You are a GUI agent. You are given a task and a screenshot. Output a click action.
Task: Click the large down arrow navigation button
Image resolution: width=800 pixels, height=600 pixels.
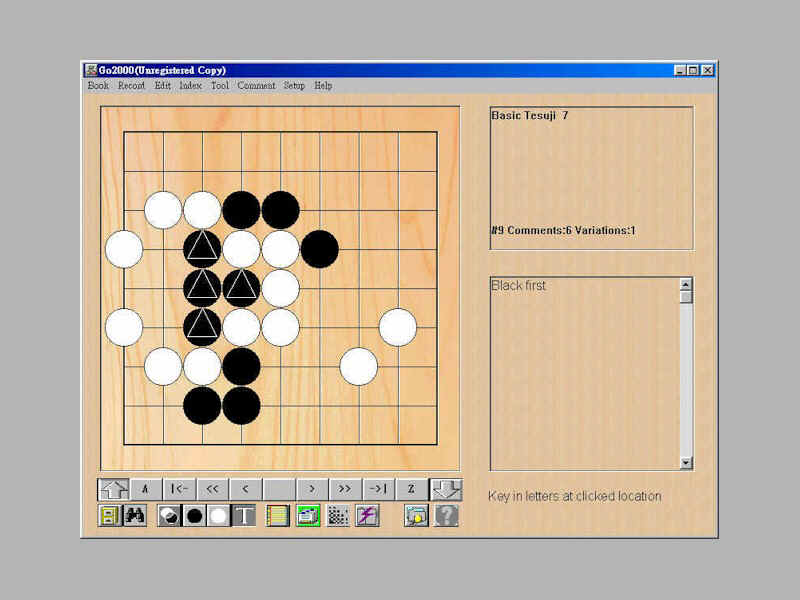coord(446,489)
